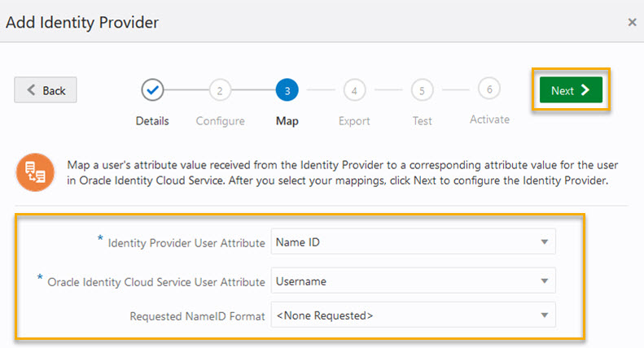Click the completed Details step checkmark circle
Screen dimensions: 644x348
point(152,89)
